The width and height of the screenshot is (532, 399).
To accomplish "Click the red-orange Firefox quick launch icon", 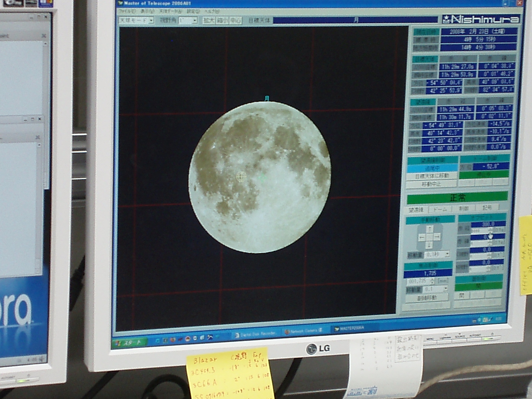I will (x=173, y=340).
